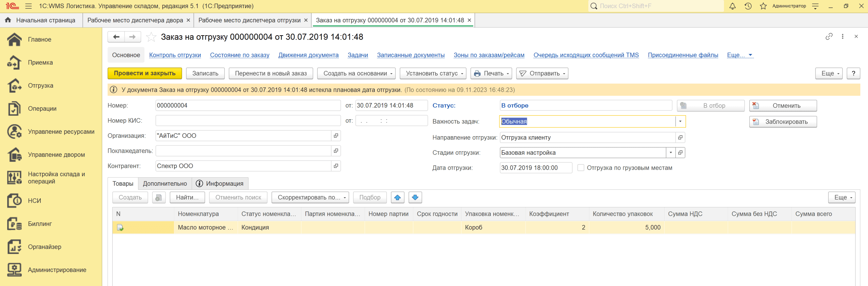Switch to Рабочее место диспетчера двора tab
This screenshot has height=286, width=868.
[135, 20]
